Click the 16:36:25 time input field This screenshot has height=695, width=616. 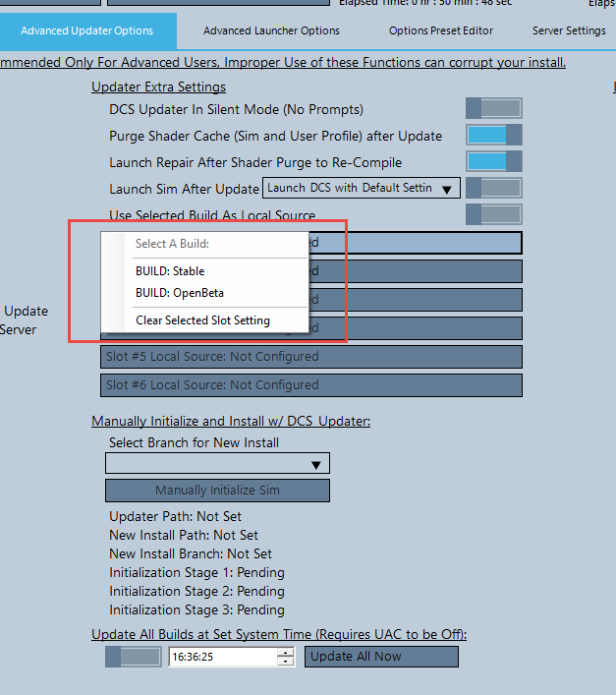tap(224, 657)
